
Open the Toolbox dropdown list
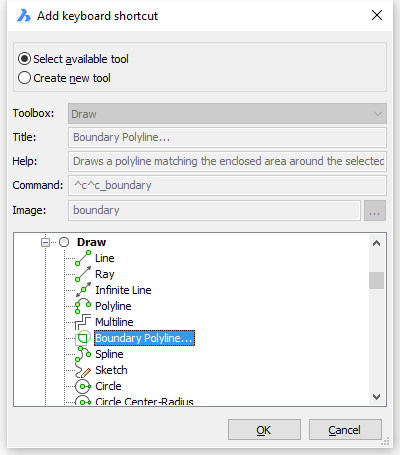(227, 114)
